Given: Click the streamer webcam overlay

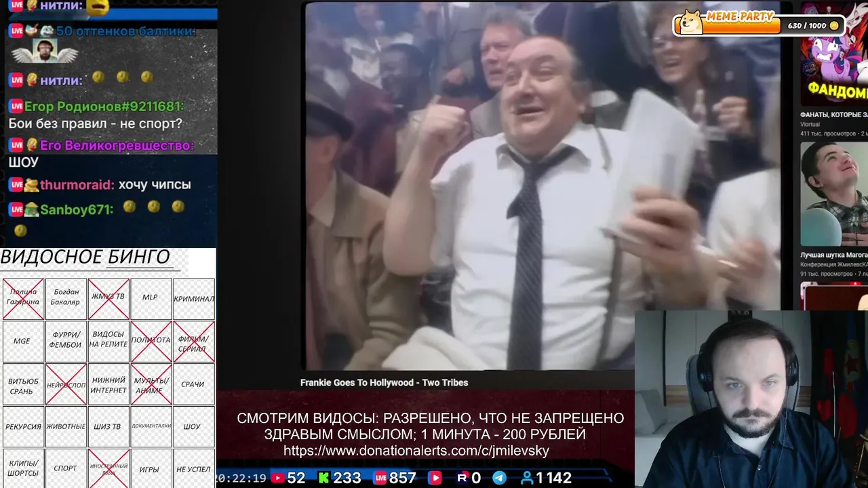Looking at the screenshot, I should 751,399.
